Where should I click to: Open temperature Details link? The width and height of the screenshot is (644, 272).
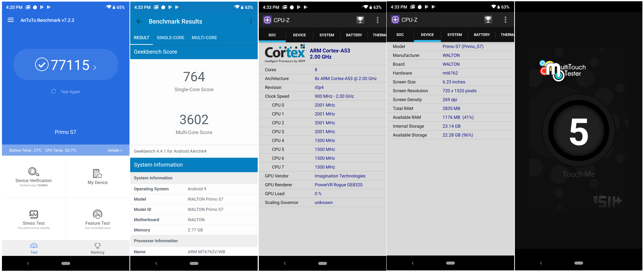tap(115, 150)
